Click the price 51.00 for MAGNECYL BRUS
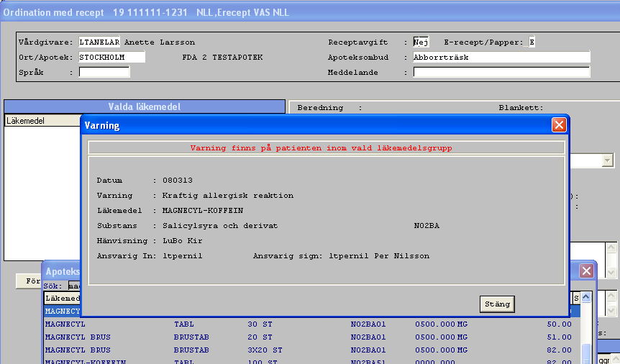The height and width of the screenshot is (364, 620). pos(559,337)
